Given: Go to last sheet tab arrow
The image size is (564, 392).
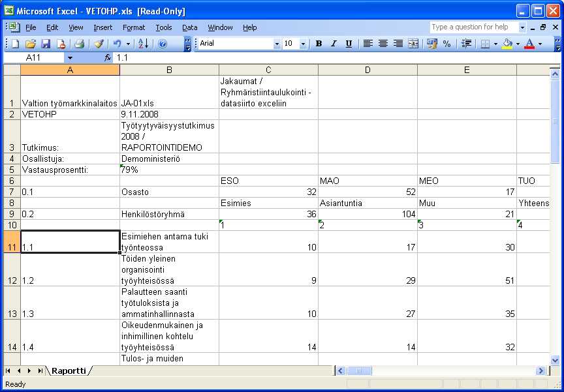Looking at the screenshot, I should coord(40,370).
